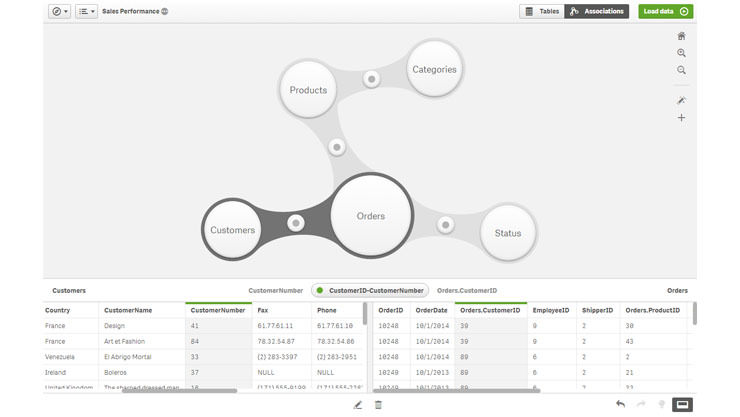Open the navigation compass menu
The height and width of the screenshot is (417, 740).
[x=59, y=11]
